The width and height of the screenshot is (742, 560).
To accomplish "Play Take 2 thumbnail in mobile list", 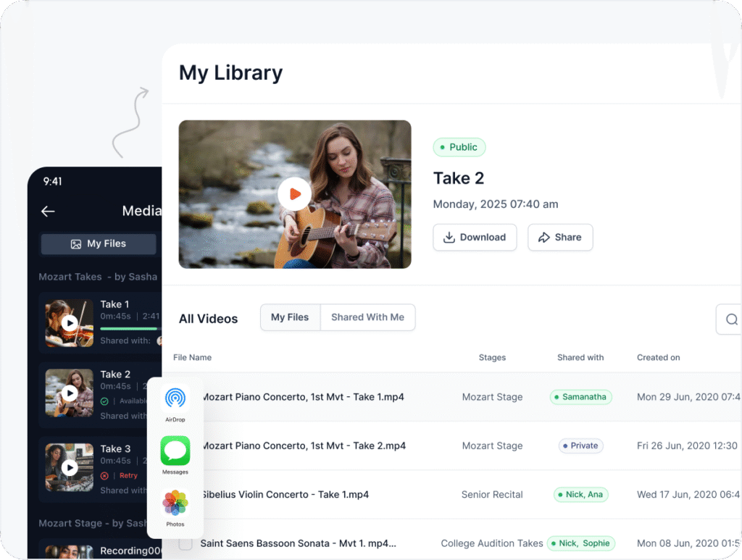I will pos(70,393).
